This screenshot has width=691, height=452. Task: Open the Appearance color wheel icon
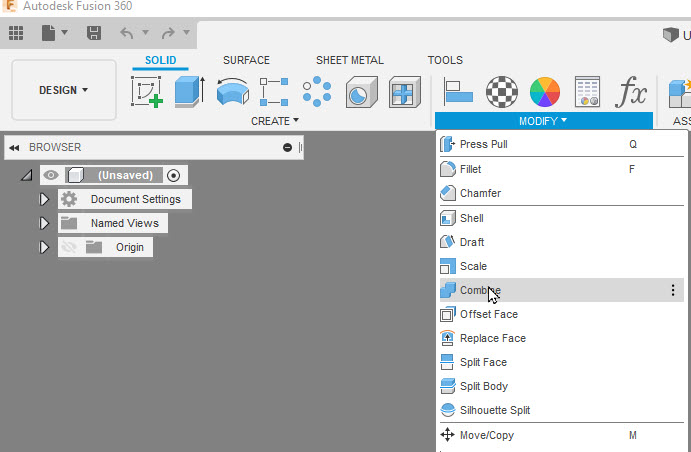click(545, 92)
